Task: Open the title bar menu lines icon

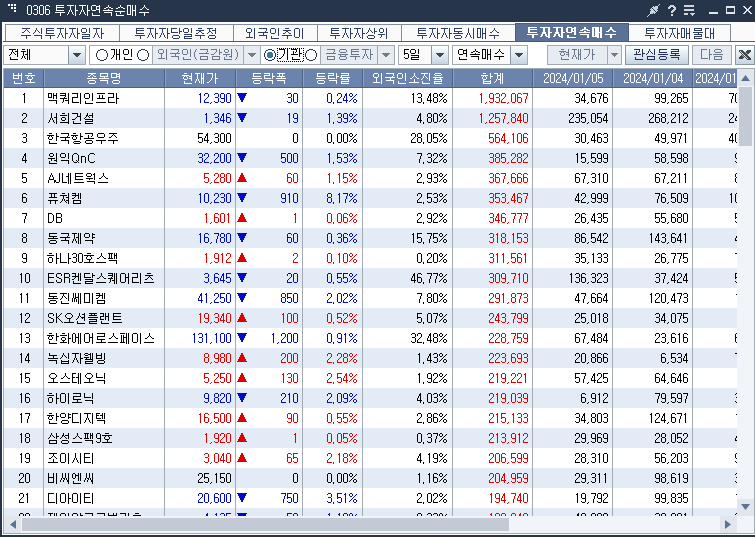Action: coord(690,10)
